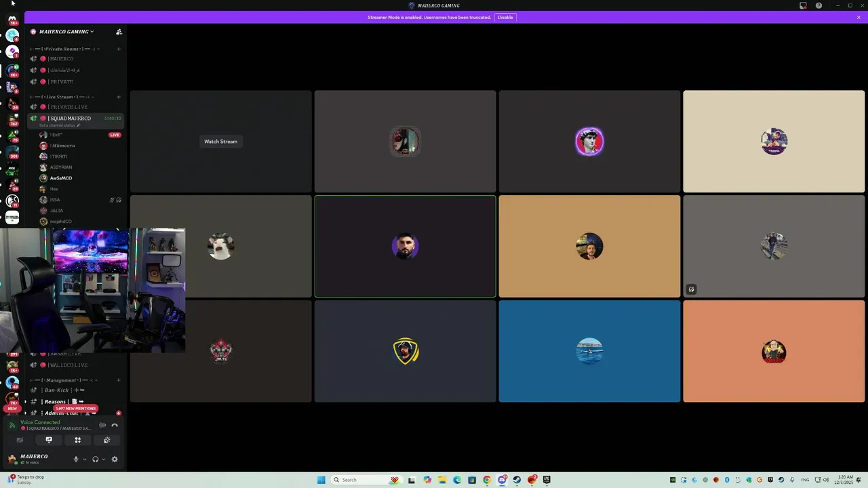Open ISSA in voice member list
Image resolution: width=868 pixels, height=488 pixels.
(80, 200)
